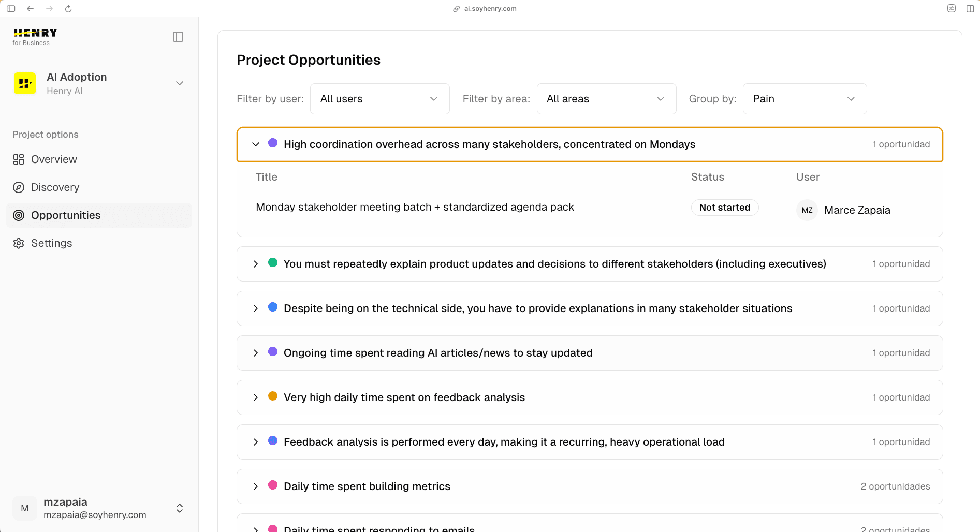Image resolution: width=980 pixels, height=532 pixels.
Task: Open the All users filter dropdown
Action: pyautogui.click(x=379, y=99)
